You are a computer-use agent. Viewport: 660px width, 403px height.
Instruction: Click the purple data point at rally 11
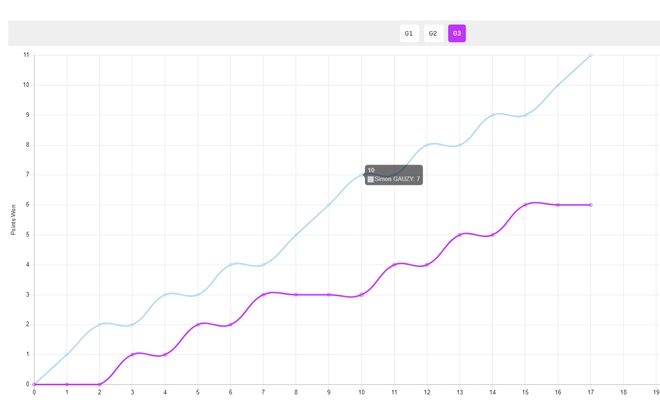point(394,264)
